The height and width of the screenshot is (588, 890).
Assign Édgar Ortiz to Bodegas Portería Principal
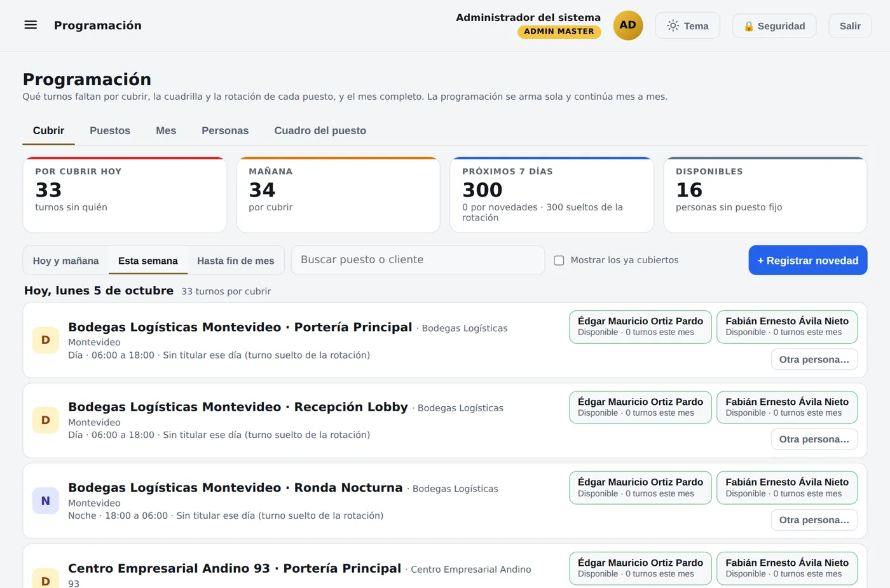pos(640,327)
